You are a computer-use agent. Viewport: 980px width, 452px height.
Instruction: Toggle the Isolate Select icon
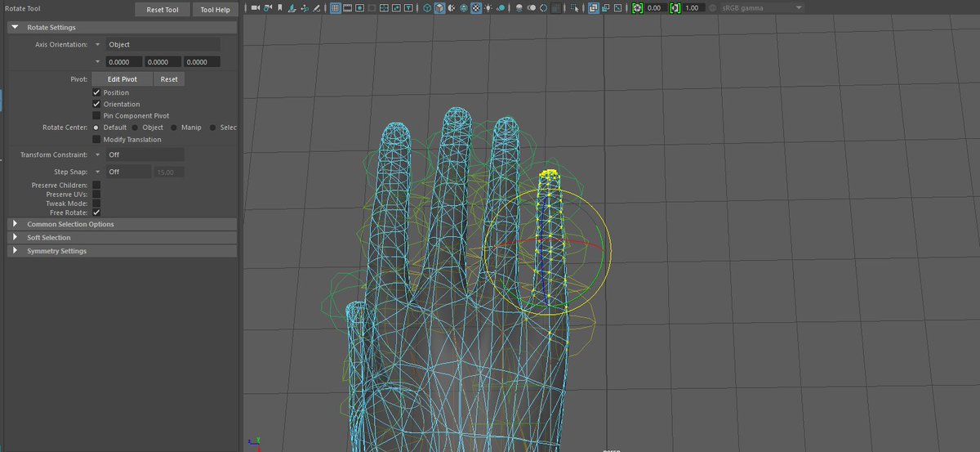[574, 7]
